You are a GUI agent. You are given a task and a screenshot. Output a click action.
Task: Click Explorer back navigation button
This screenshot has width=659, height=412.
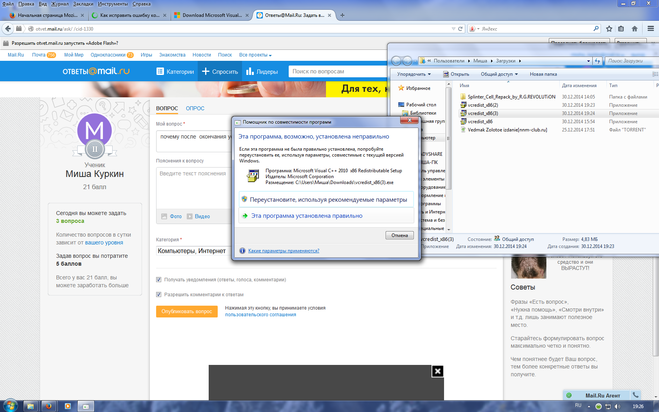pyautogui.click(x=396, y=61)
